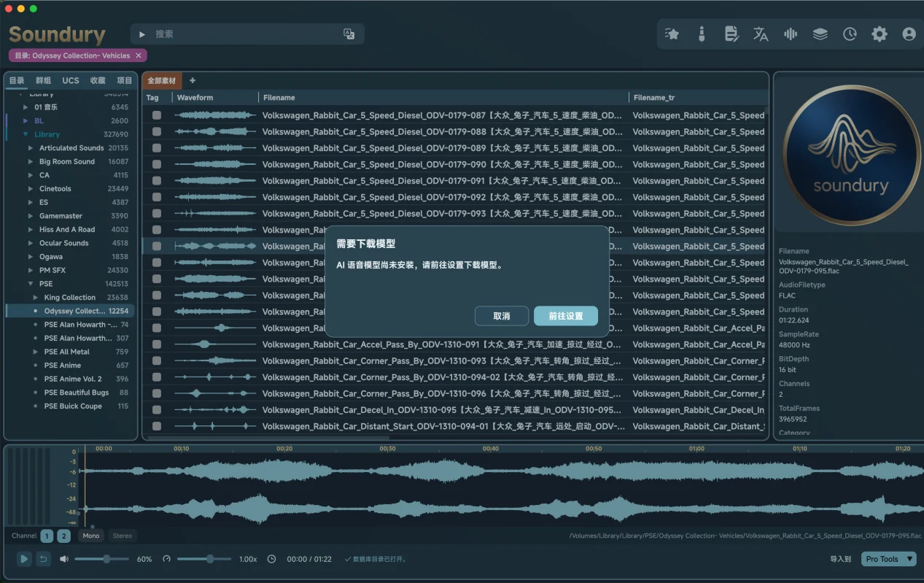Screen dimensions: 924x583
Task: Tick the tag checkbox for ODV-1310-091 Accel_Pass_By
Action: coord(156,344)
